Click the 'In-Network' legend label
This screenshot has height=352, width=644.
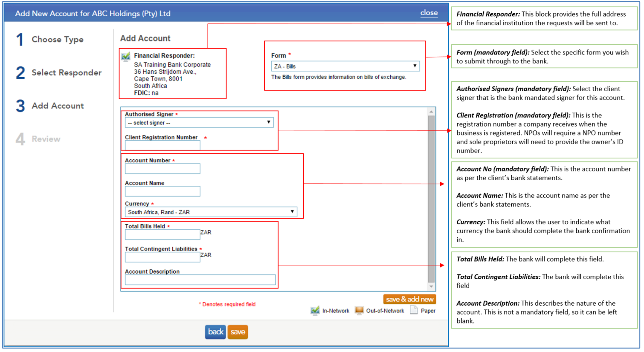pos(336,311)
